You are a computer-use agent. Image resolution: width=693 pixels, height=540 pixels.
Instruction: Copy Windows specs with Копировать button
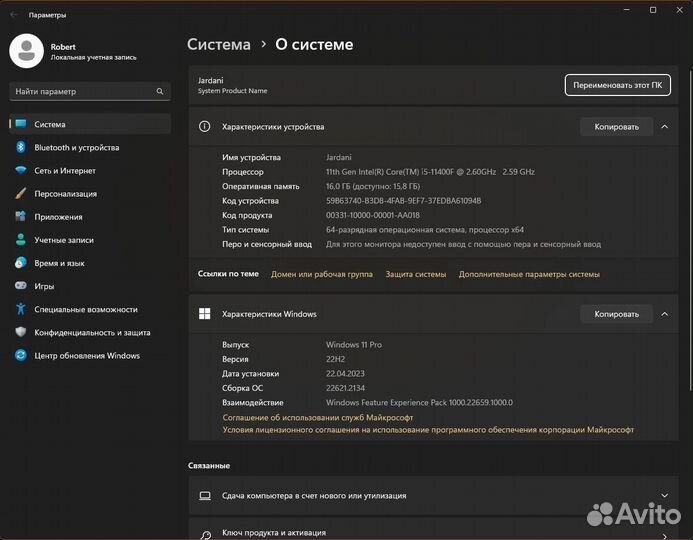(x=616, y=314)
